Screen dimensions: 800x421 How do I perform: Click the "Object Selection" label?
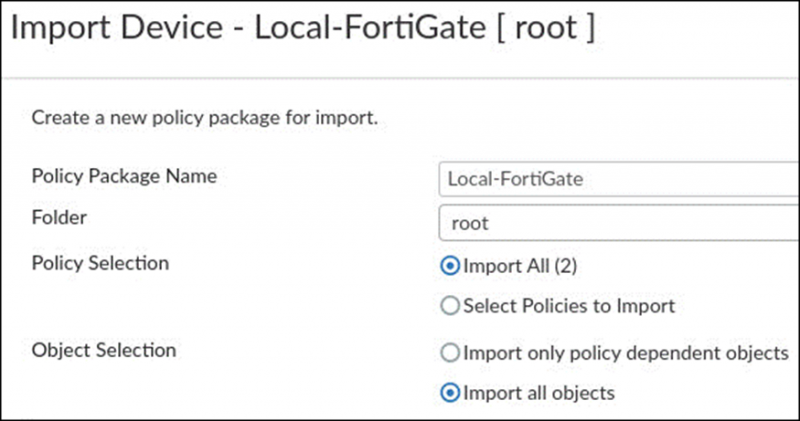104,350
